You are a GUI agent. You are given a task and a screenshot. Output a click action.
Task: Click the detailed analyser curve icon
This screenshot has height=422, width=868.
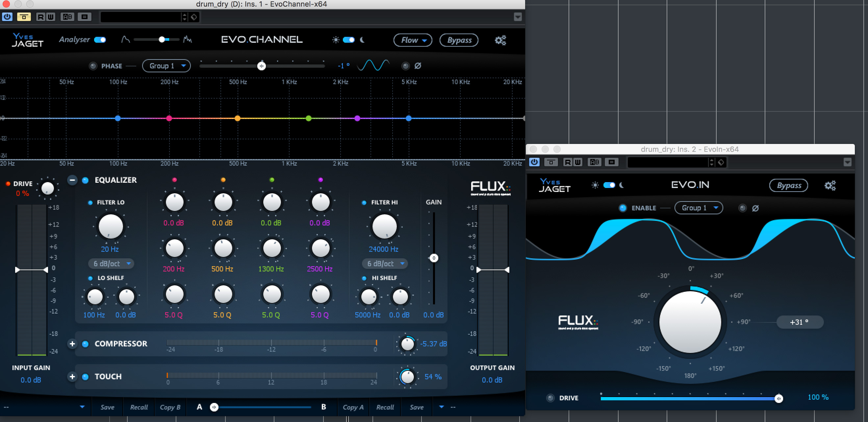click(x=187, y=40)
